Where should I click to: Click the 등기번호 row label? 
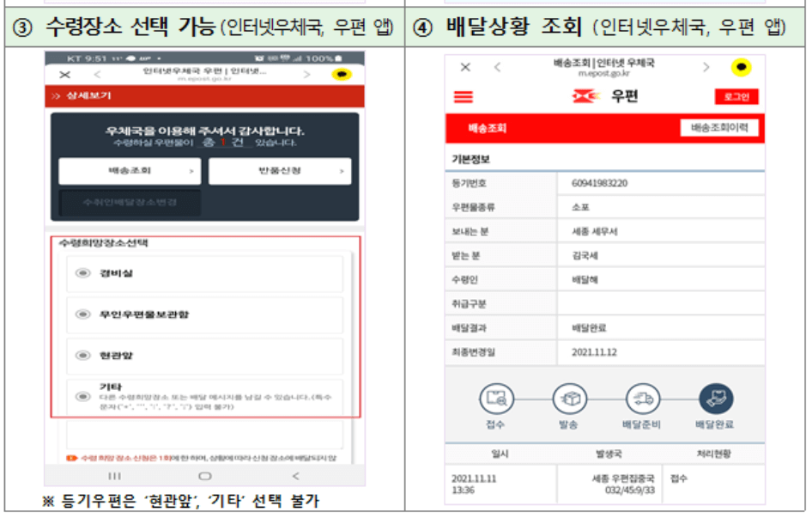coord(470,183)
